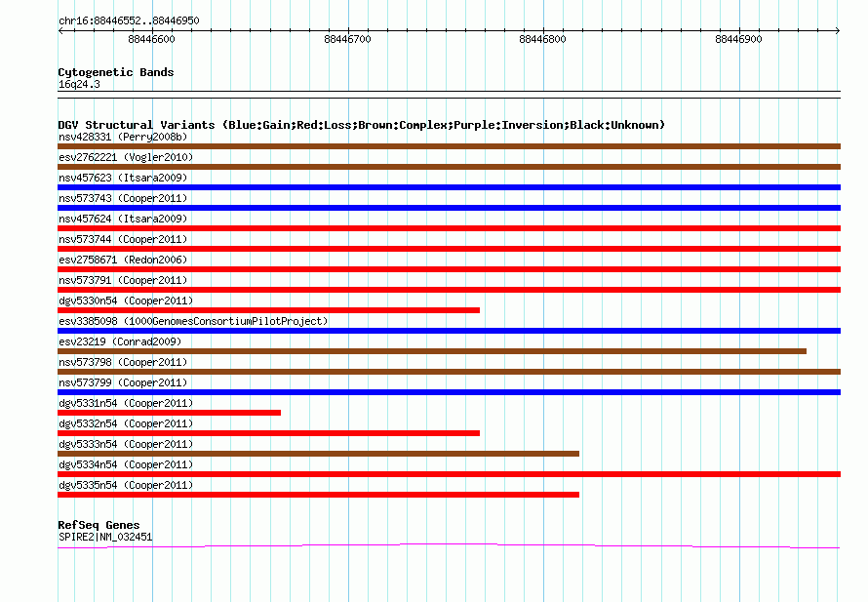Click the right arrowhead of the ruler
Screen dimensions: 868x602
(x=838, y=31)
